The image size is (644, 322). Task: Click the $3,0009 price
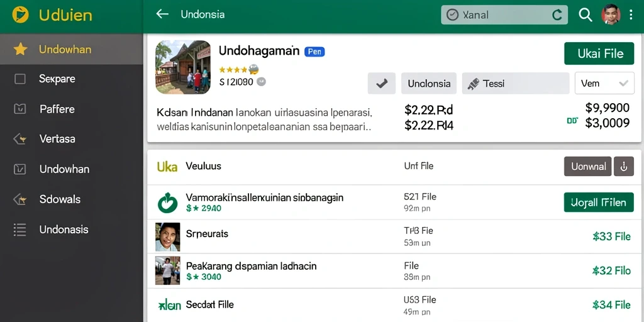coord(608,123)
